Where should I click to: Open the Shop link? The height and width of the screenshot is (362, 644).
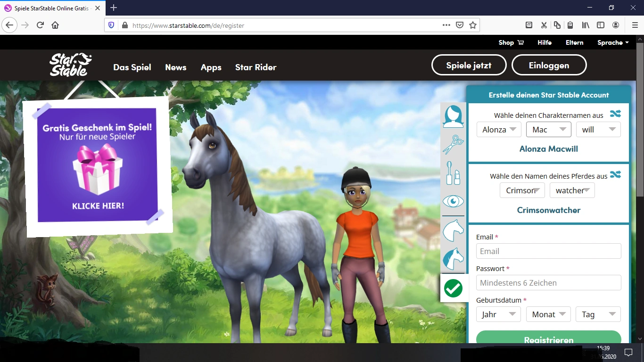(511, 42)
